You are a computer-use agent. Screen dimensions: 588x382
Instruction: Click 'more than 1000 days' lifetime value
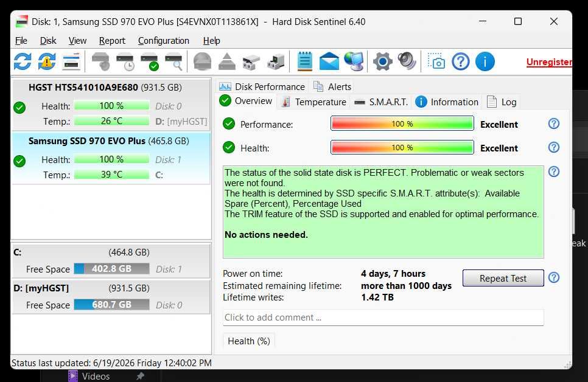click(406, 286)
